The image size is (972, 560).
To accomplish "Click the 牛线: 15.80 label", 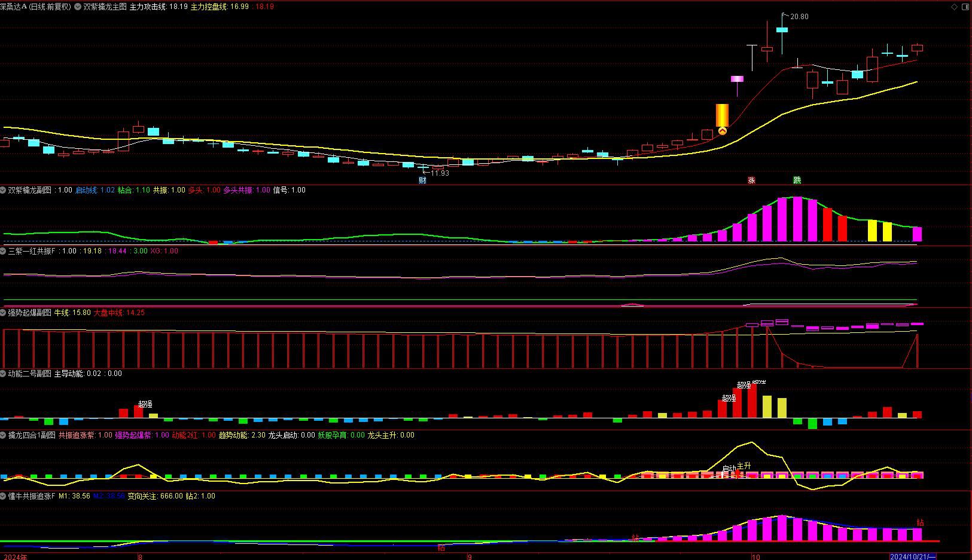I will coord(73,313).
